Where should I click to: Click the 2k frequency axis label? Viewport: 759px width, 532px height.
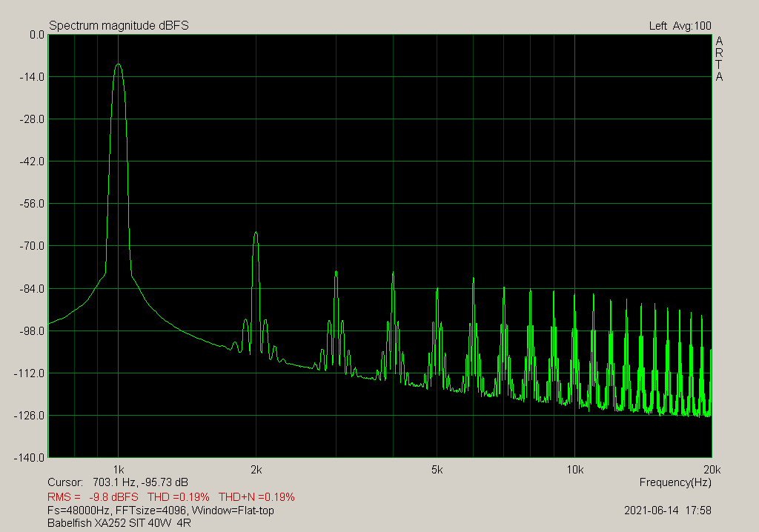click(256, 470)
